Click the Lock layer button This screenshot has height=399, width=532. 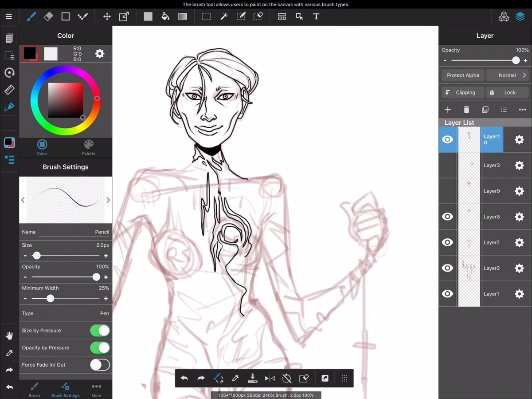(508, 92)
